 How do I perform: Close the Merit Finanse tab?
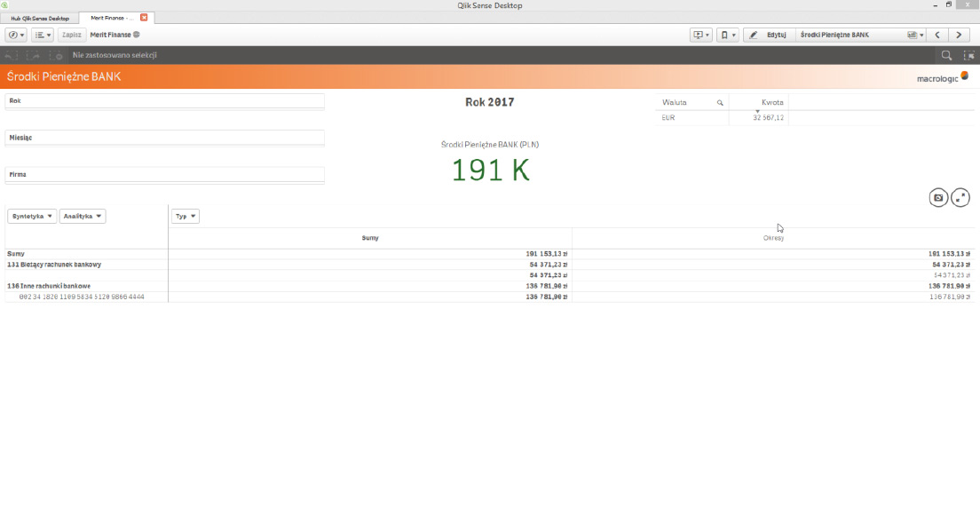144,18
